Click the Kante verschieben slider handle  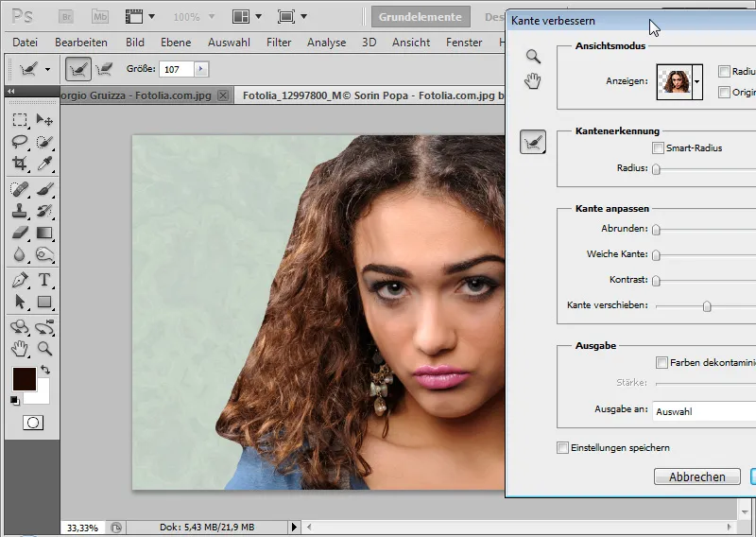pos(707,306)
